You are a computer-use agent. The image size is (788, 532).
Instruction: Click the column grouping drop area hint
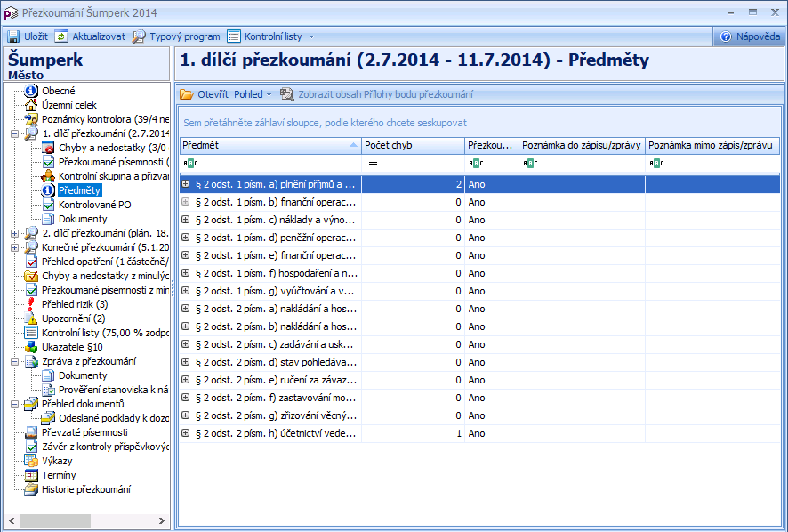(326, 123)
